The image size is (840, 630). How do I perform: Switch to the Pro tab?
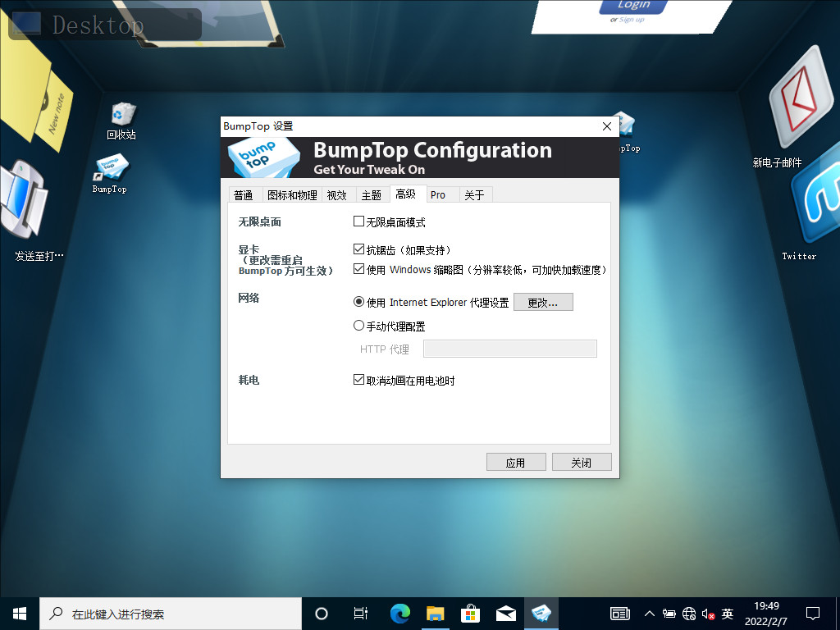pyautogui.click(x=441, y=194)
